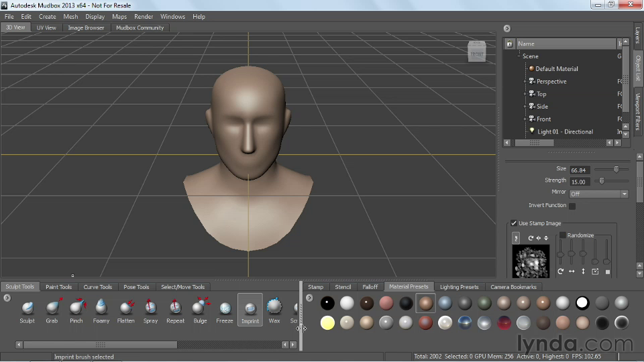Click the Bulge tool icon
Viewport: 644px width, 362px height.
[x=200, y=308]
